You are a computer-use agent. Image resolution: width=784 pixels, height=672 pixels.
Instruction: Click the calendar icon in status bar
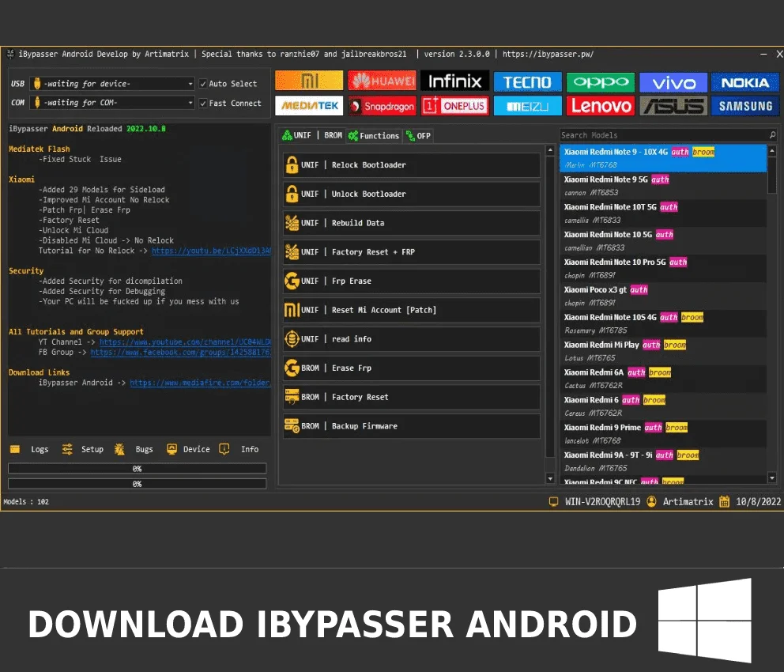point(724,501)
